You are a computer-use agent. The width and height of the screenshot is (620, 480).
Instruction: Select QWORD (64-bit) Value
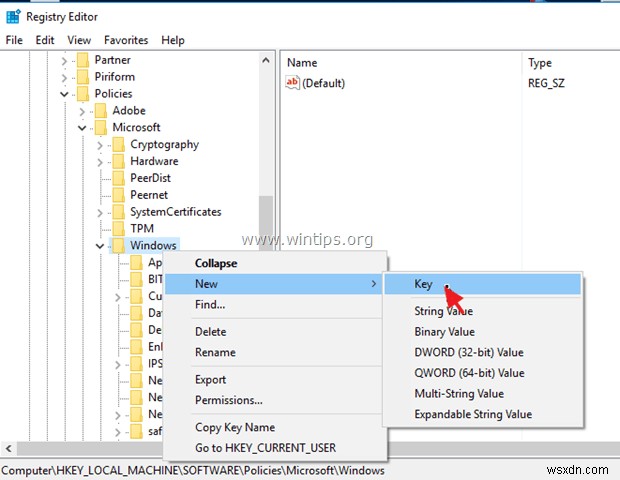[x=482, y=373]
